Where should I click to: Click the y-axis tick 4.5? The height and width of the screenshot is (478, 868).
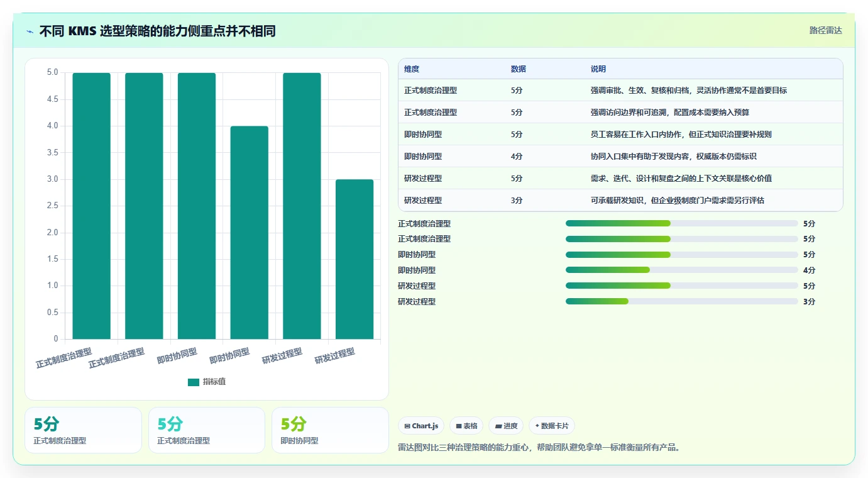(x=52, y=99)
